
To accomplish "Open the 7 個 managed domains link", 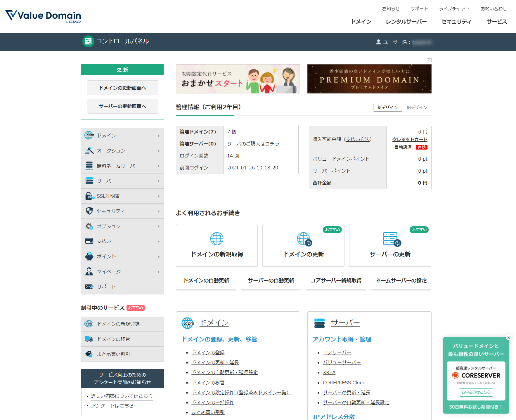I will click(232, 132).
